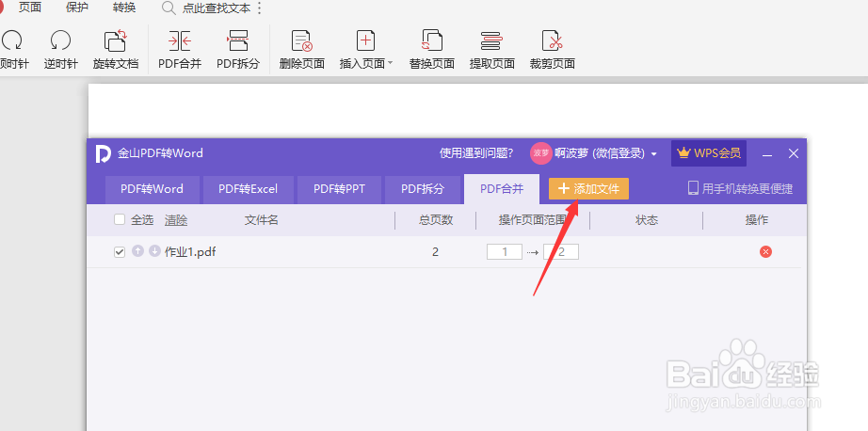Close the 金山PDF转Word dialog
Screen dimensions: 868x431
[x=794, y=153]
